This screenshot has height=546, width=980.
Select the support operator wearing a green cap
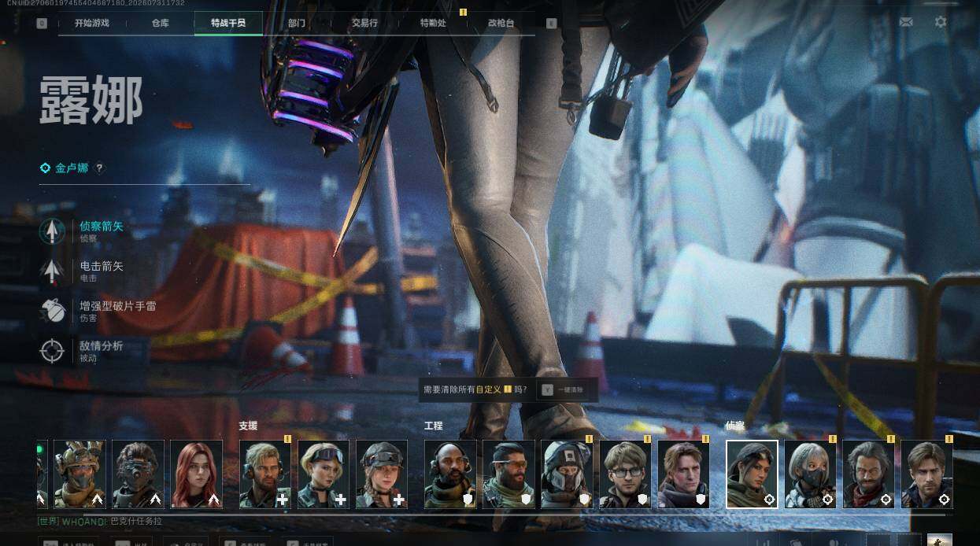(x=382, y=474)
